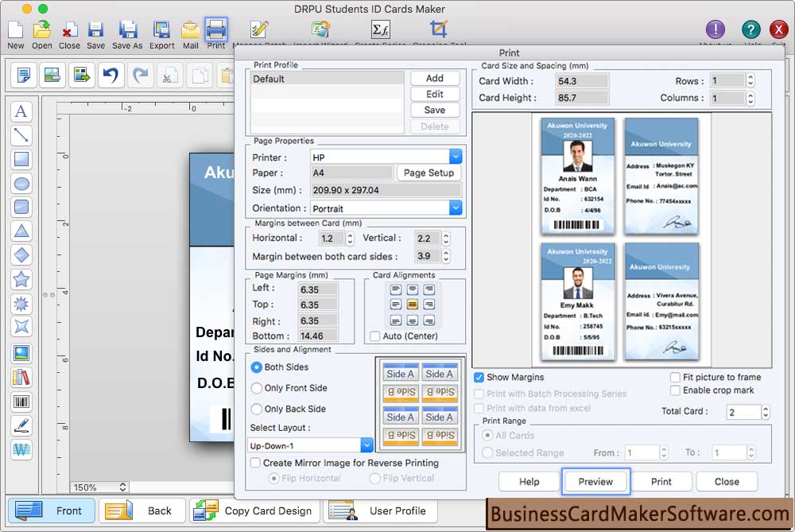The width and height of the screenshot is (795, 532).
Task: Click the Close document icon in toolbar
Action: click(x=69, y=30)
